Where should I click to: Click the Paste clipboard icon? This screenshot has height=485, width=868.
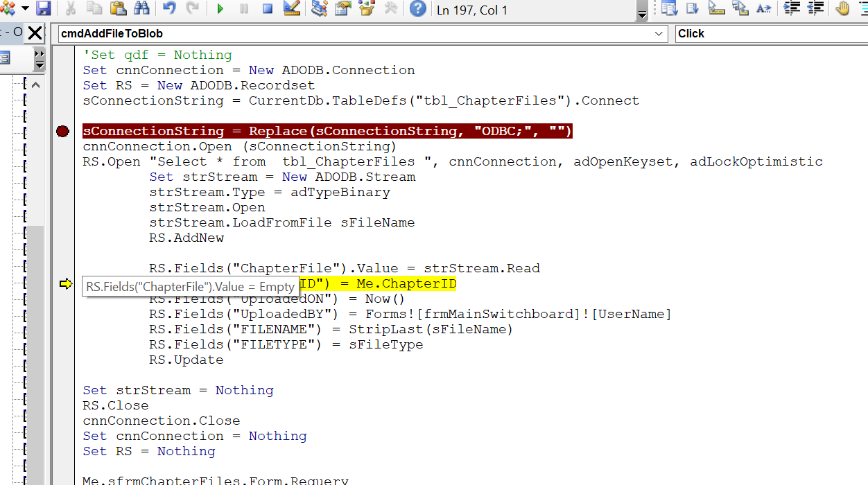pos(118,9)
